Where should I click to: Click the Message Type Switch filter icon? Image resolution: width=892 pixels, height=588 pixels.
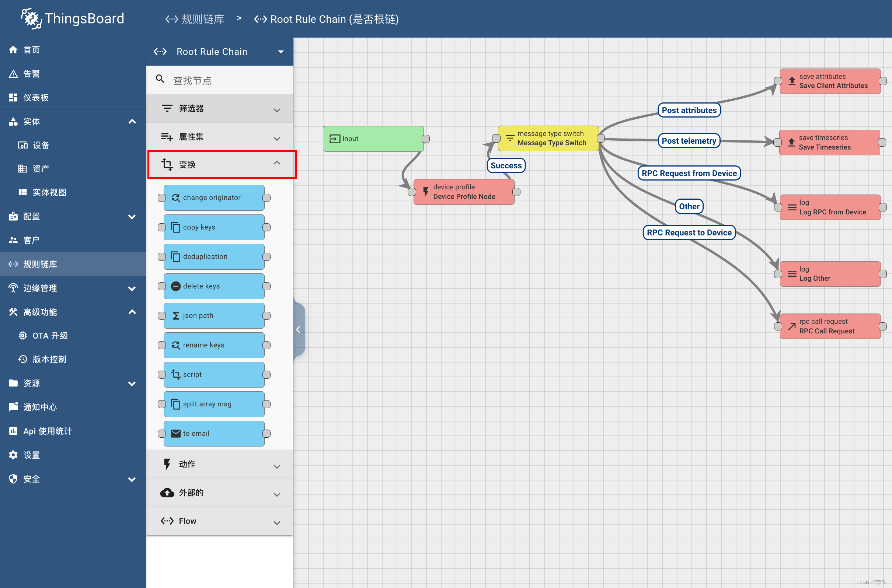510,138
